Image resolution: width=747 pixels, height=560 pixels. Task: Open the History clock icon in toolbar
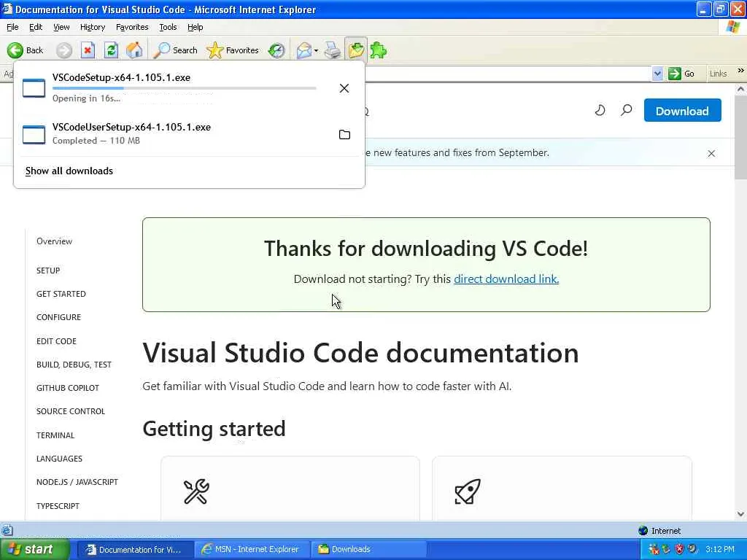click(276, 50)
